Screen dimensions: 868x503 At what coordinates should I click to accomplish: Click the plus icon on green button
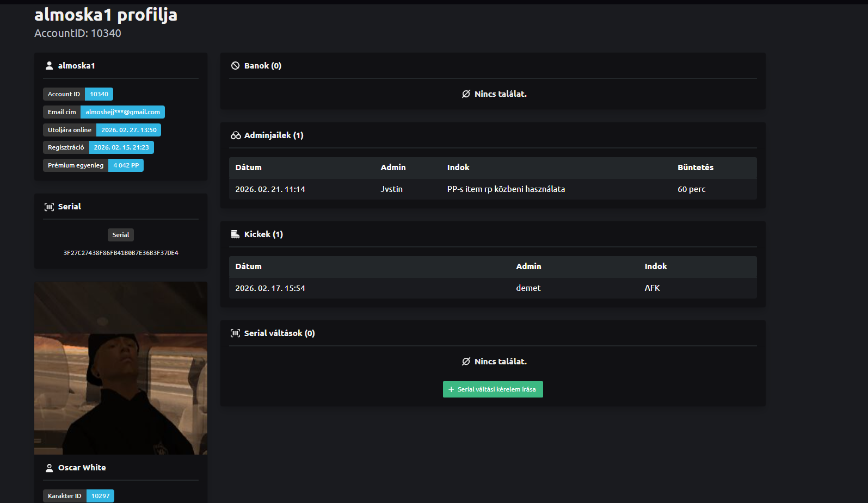coord(451,389)
